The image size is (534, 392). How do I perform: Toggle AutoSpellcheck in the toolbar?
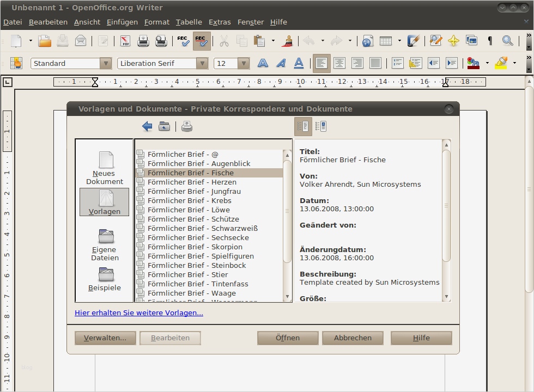(201, 41)
